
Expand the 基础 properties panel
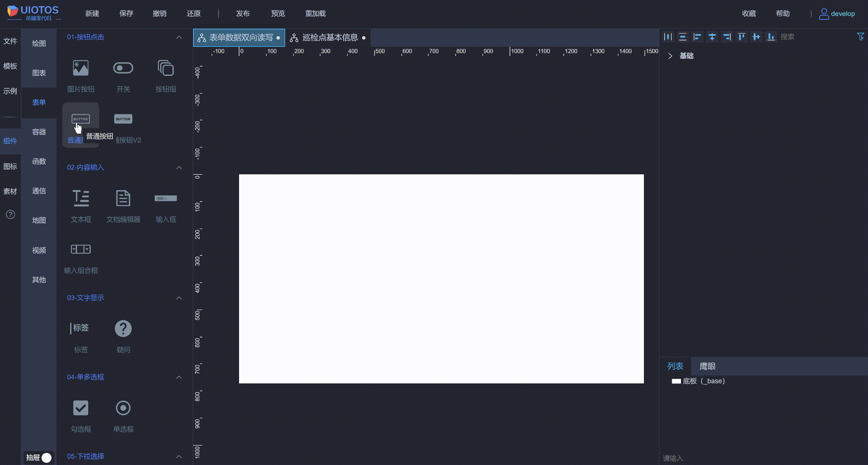click(670, 56)
